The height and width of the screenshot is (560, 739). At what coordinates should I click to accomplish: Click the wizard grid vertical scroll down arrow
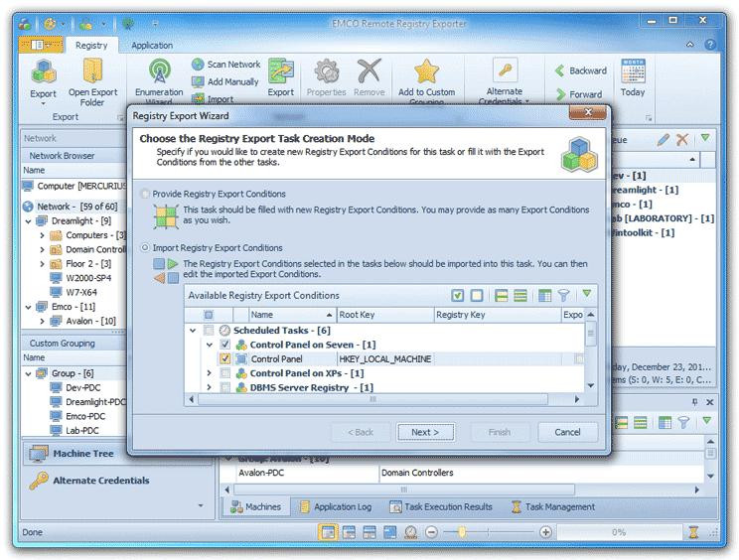(591, 385)
